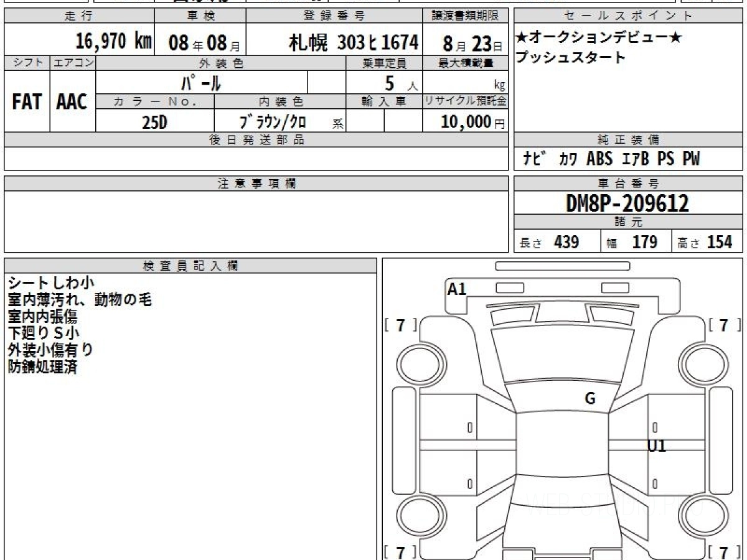Select the エアB equipment entry
The height and width of the screenshot is (560, 747).
[x=636, y=159]
